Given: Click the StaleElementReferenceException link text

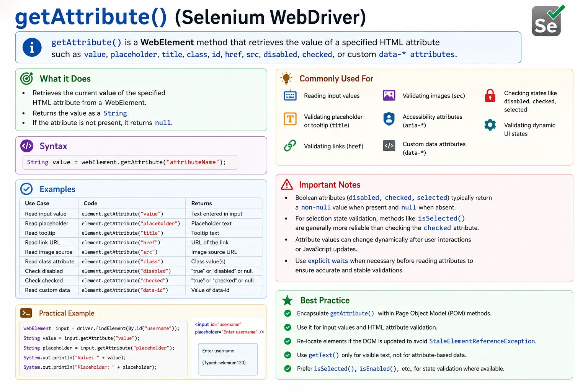Looking at the screenshot, I should tap(482, 341).
